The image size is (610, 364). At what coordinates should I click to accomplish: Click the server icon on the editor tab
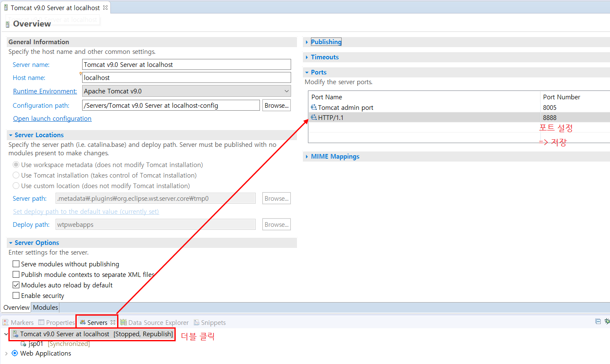[x=6, y=8]
